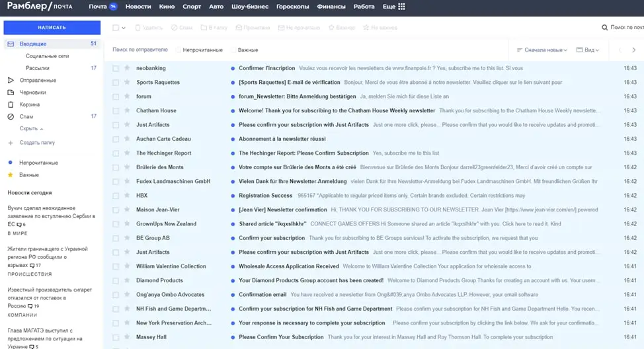Screen dimensions: 644x349
Task: Click the Корзина trash icon
Action: click(x=11, y=104)
